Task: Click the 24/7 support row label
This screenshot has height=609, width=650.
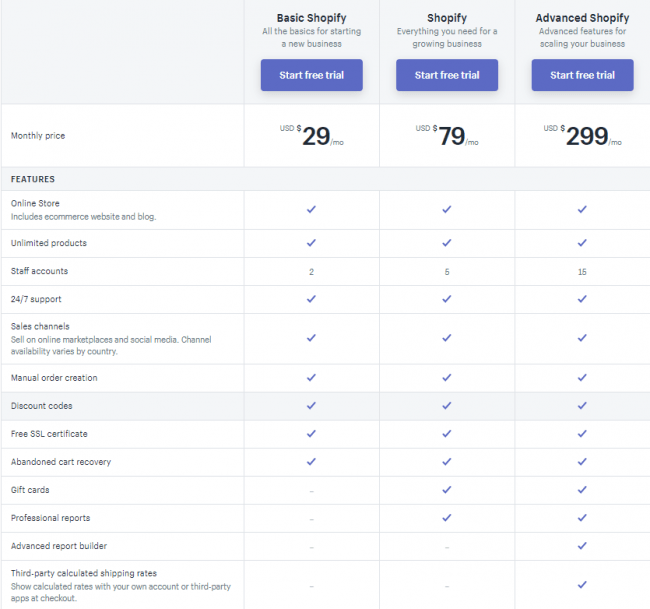Action: pos(36,299)
